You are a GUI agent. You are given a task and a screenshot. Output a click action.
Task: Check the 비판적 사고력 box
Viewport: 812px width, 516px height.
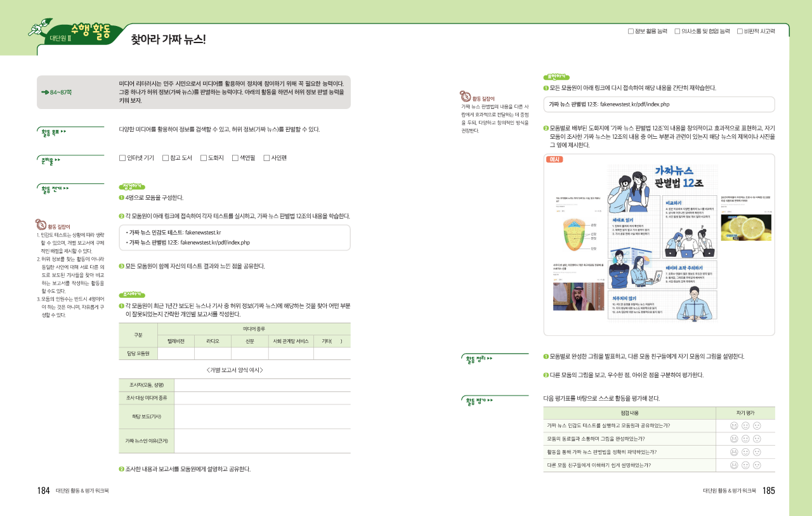pyautogui.click(x=740, y=30)
